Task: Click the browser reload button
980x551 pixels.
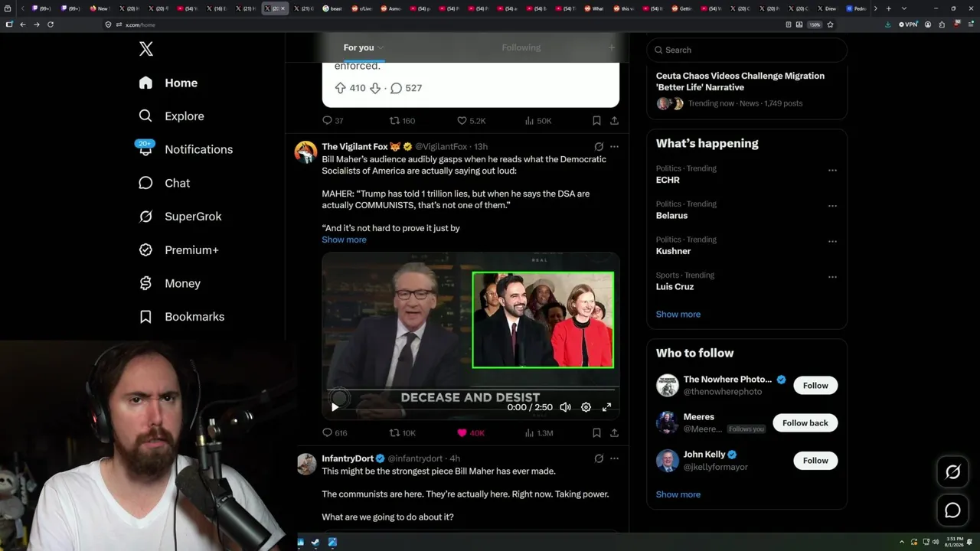Action: point(51,24)
